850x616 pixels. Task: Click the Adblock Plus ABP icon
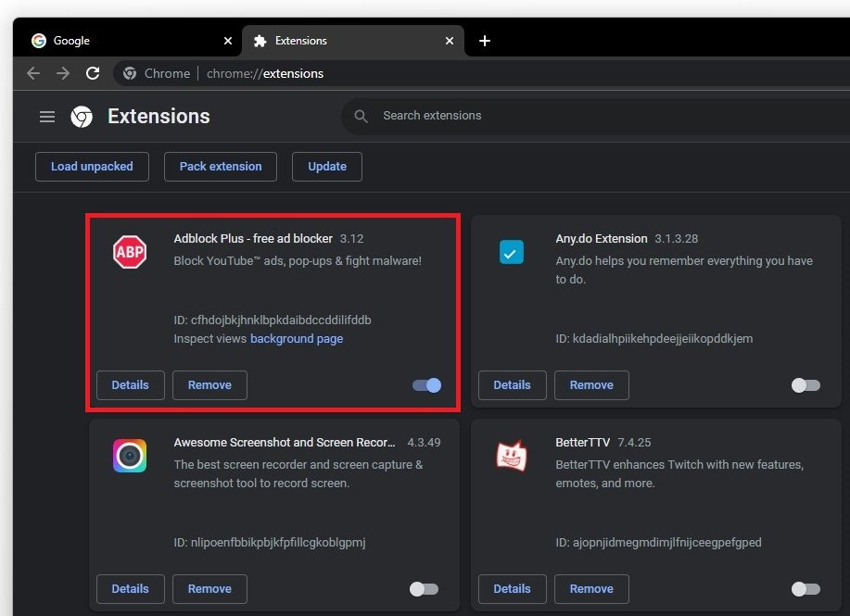[130, 252]
